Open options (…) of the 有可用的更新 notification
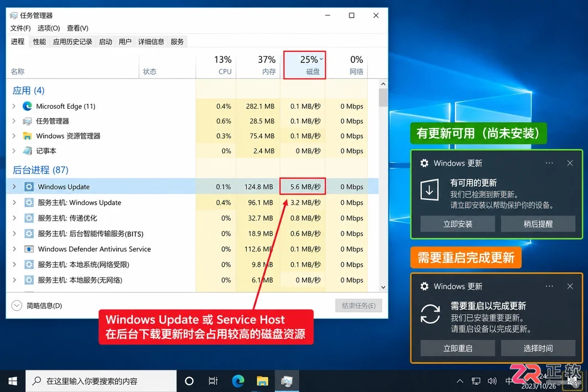 pos(549,163)
